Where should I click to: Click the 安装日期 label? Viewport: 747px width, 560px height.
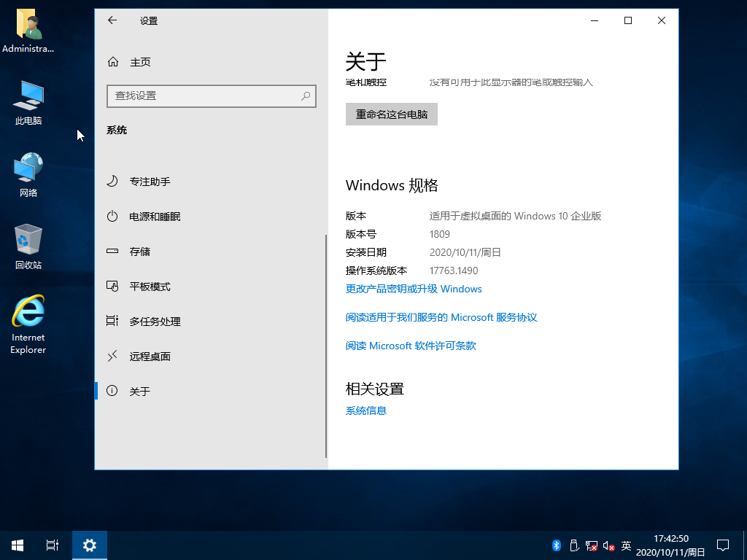(x=366, y=252)
